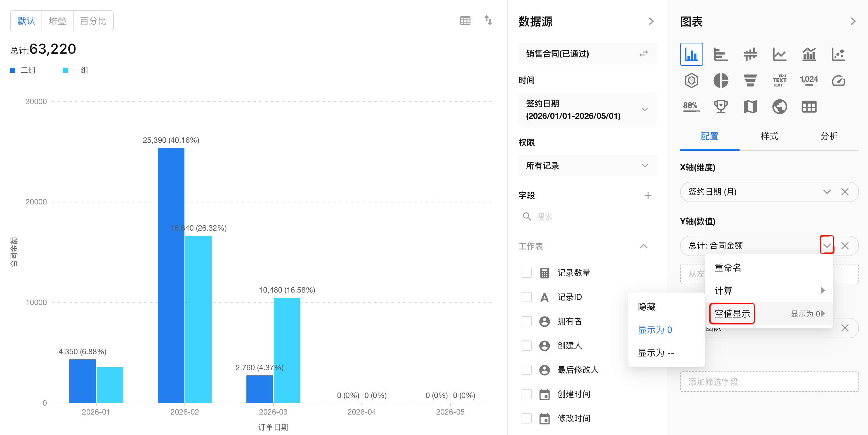Switch chart to table view icon
This screenshot has width=868, height=435.
coord(465,20)
